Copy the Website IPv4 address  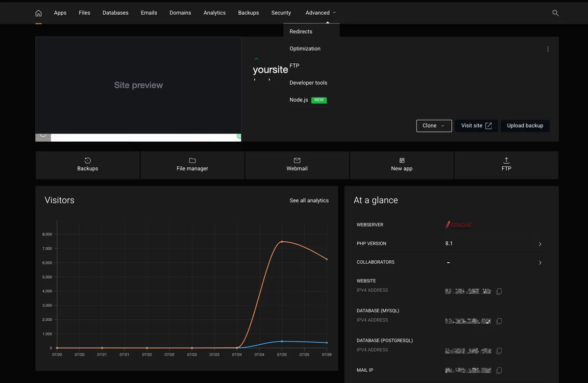[x=499, y=291]
